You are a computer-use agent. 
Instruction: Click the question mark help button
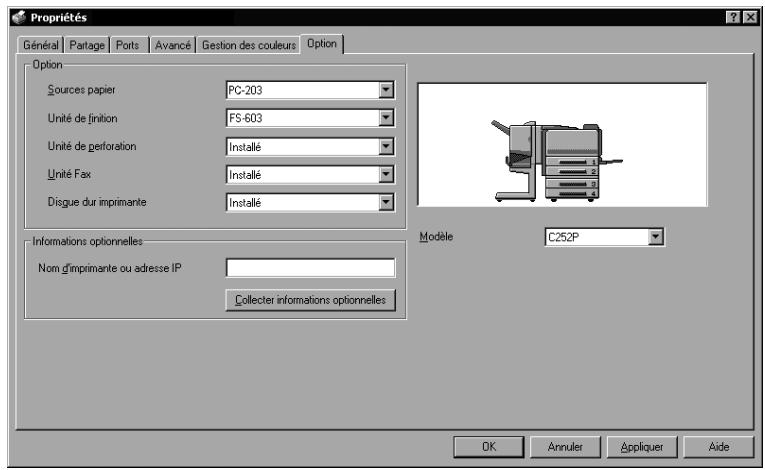pos(733,18)
